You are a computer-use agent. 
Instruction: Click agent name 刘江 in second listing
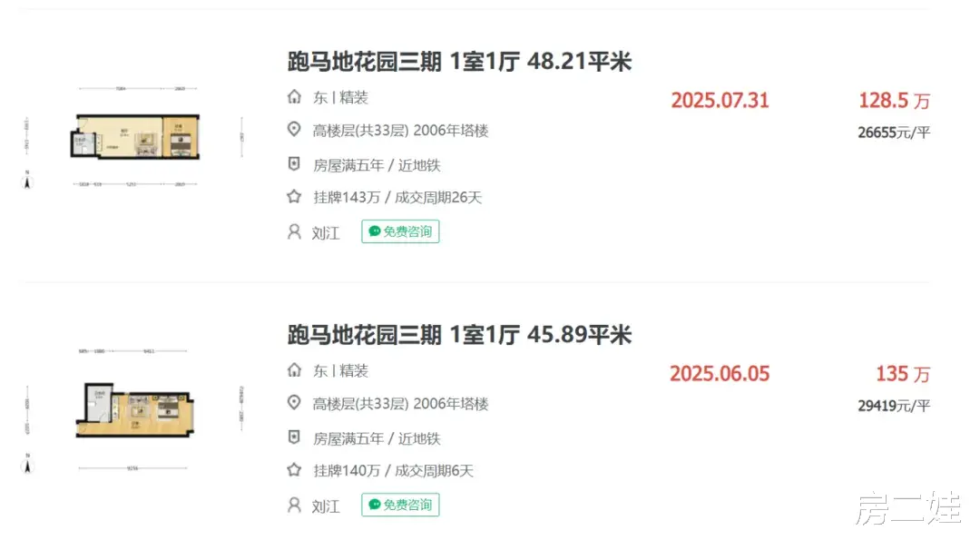(x=326, y=506)
